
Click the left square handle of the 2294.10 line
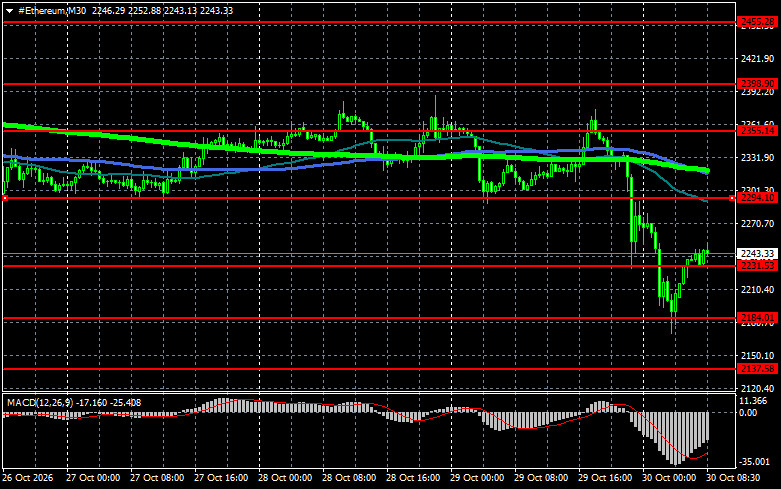pyautogui.click(x=5, y=198)
